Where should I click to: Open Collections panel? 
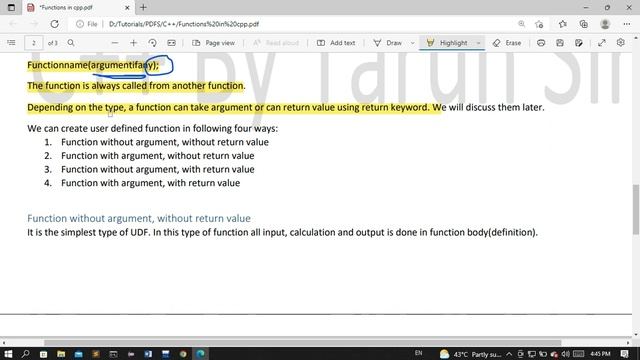(584, 24)
